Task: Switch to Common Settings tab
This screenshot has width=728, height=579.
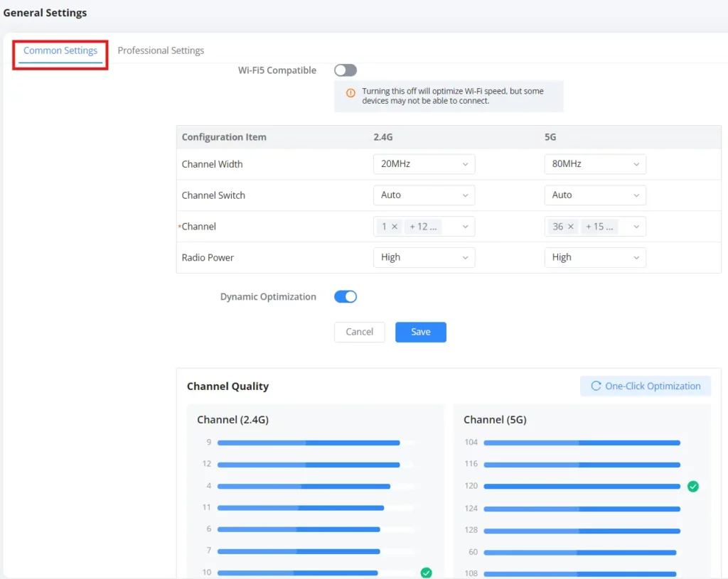Action: (60, 50)
